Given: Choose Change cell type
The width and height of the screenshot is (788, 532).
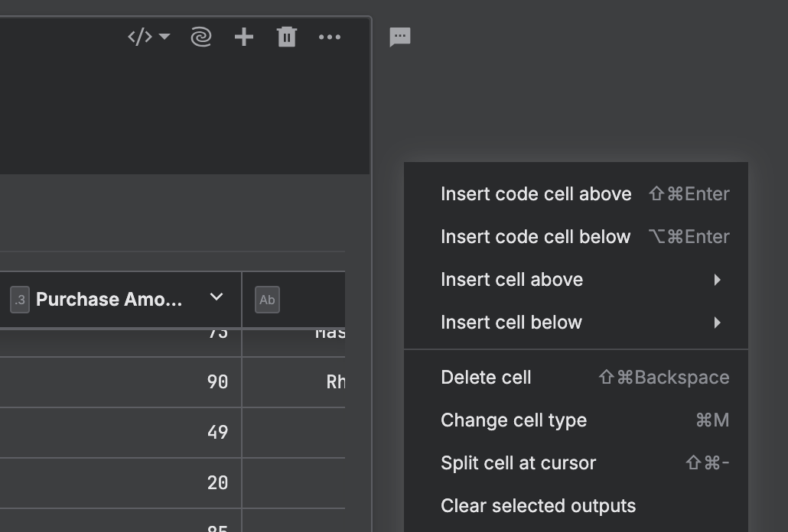Looking at the screenshot, I should point(513,420).
